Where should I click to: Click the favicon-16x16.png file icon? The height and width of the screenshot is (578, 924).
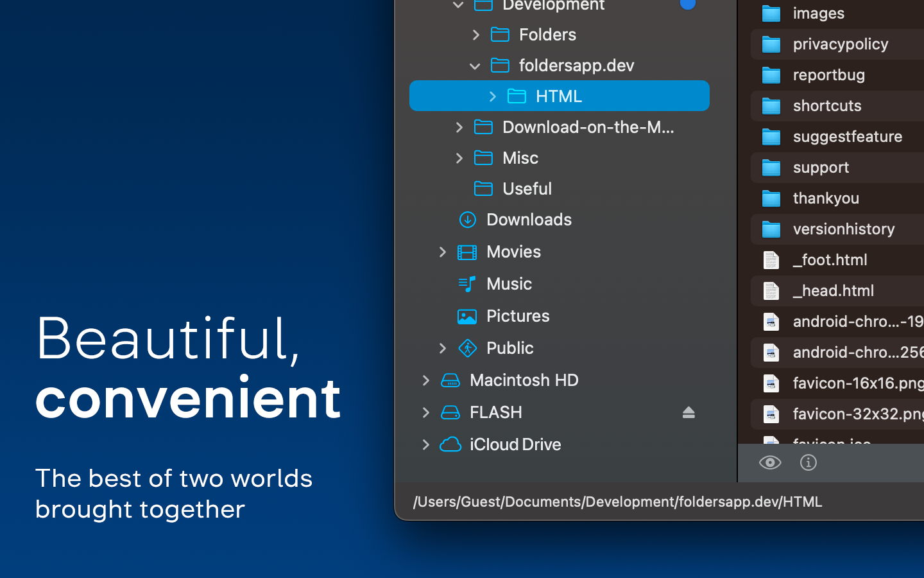pyautogui.click(x=771, y=383)
